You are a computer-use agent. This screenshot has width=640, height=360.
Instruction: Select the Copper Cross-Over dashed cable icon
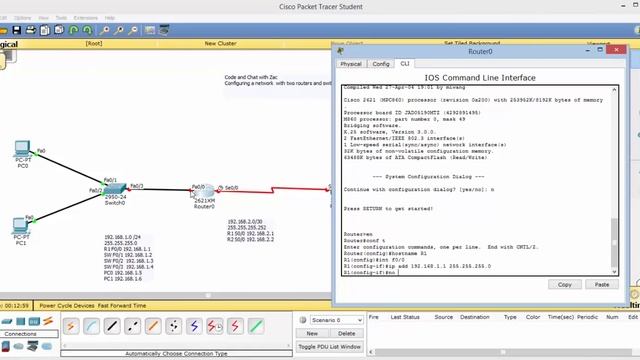(133, 326)
